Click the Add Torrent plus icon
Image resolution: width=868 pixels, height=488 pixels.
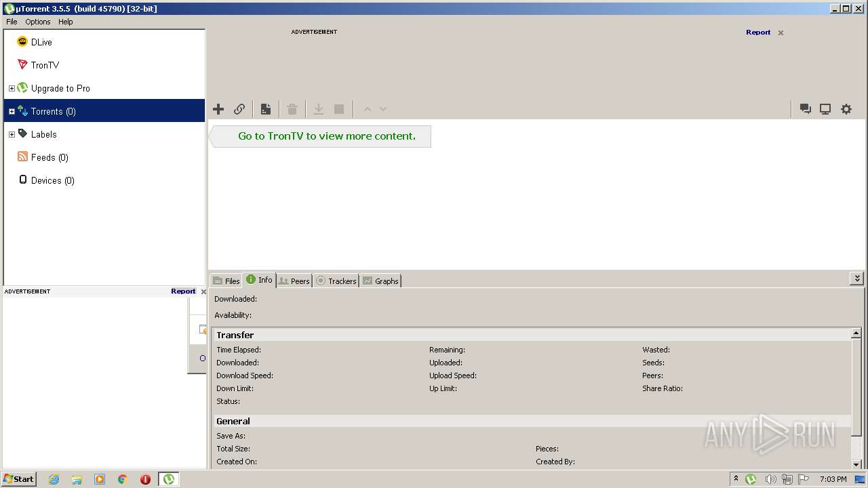pos(218,109)
